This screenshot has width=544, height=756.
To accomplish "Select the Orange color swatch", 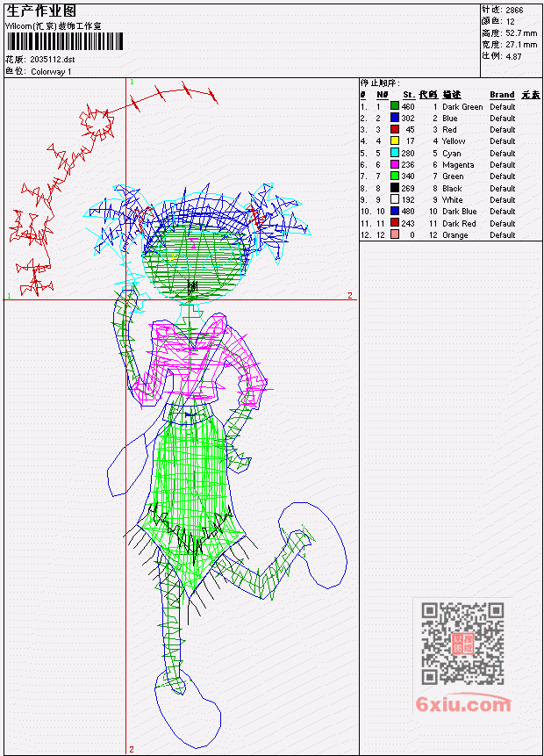I will [395, 234].
